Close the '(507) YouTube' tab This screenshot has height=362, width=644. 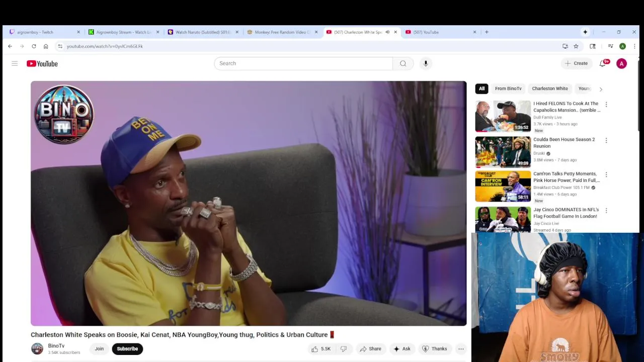tap(474, 32)
